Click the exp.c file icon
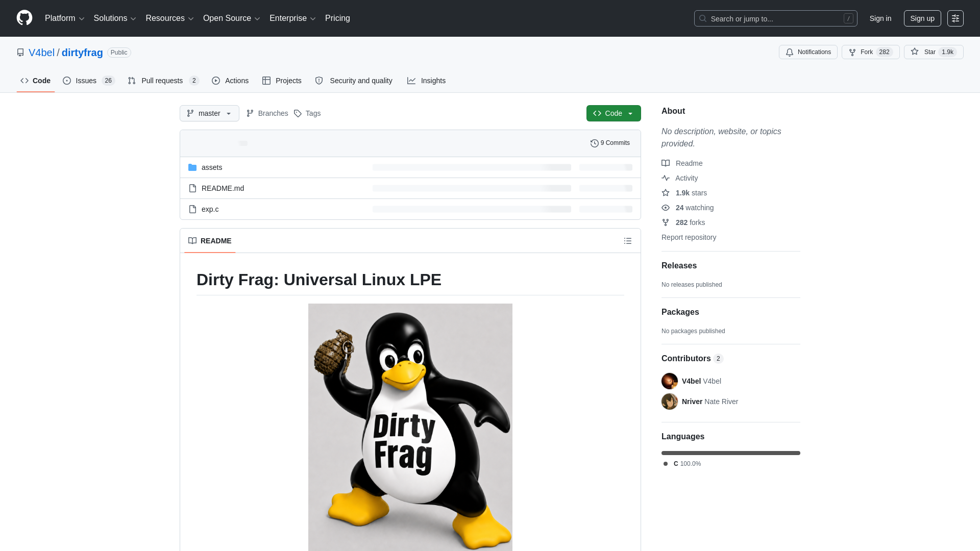 pyautogui.click(x=192, y=209)
